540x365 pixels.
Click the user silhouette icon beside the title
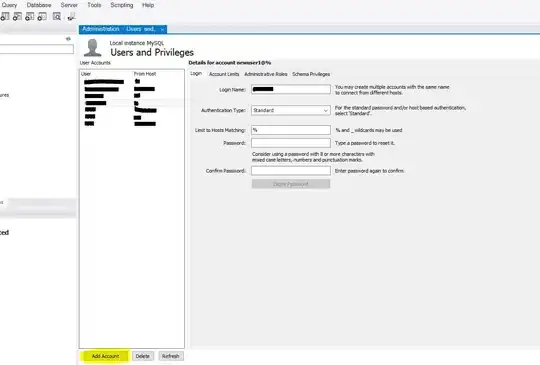(x=93, y=48)
